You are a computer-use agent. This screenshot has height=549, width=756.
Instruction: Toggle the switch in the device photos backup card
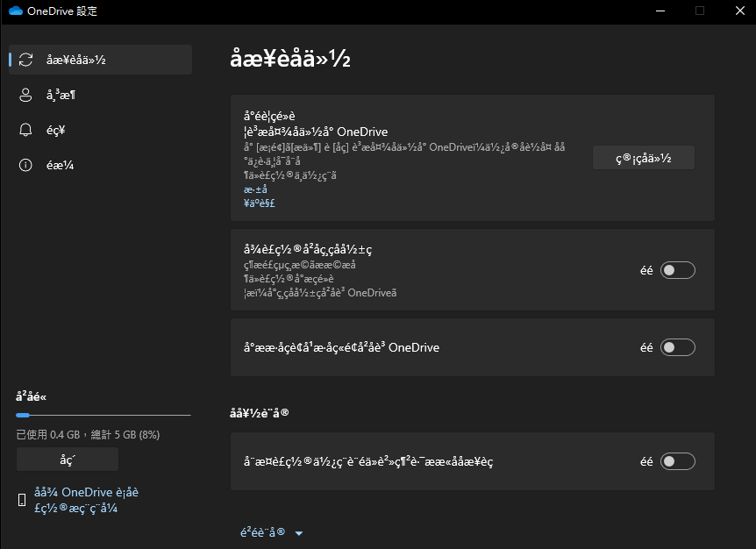click(x=678, y=270)
